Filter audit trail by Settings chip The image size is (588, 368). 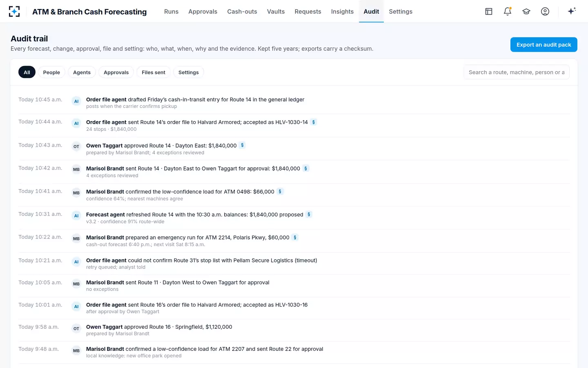189,72
